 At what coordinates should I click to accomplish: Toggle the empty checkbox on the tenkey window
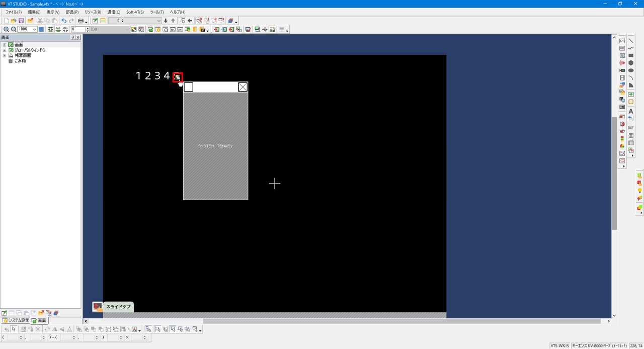(x=189, y=87)
